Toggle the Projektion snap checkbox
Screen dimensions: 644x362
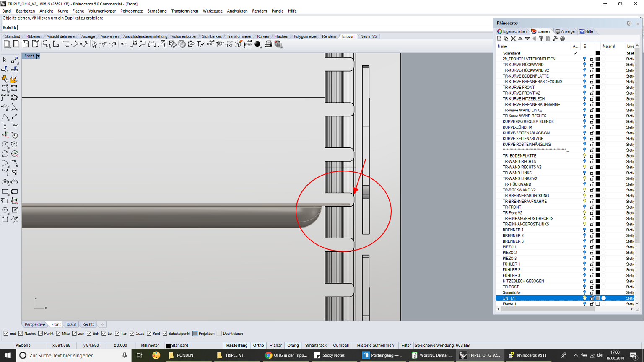pos(195,334)
